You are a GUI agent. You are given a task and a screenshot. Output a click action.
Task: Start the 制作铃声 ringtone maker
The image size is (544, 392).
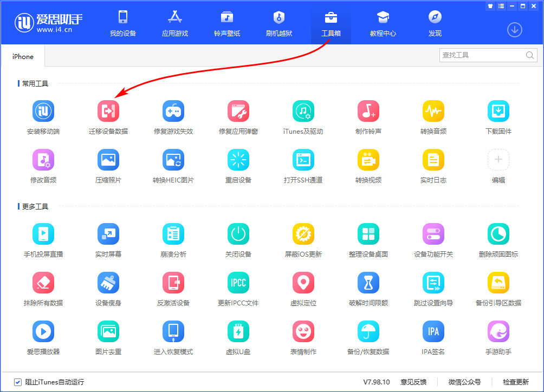(368, 115)
